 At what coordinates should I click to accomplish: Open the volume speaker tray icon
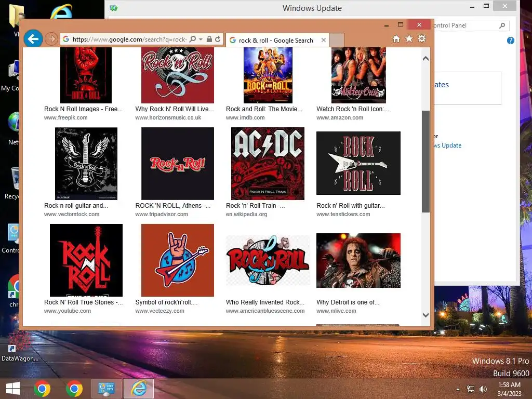pyautogui.click(x=483, y=389)
